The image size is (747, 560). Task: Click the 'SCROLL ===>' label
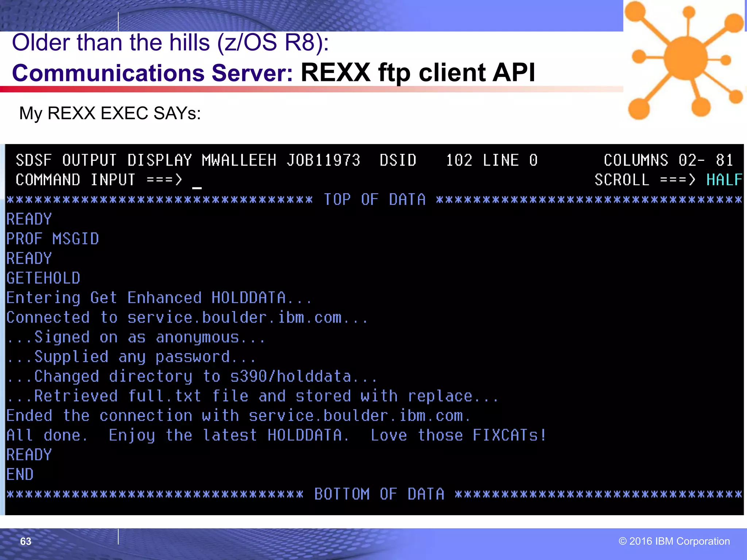pos(645,180)
